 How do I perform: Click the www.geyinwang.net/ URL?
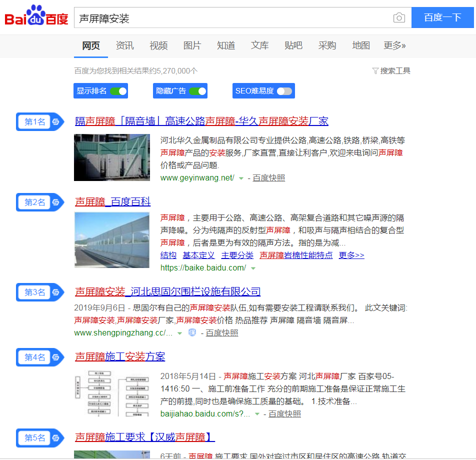[197, 178]
